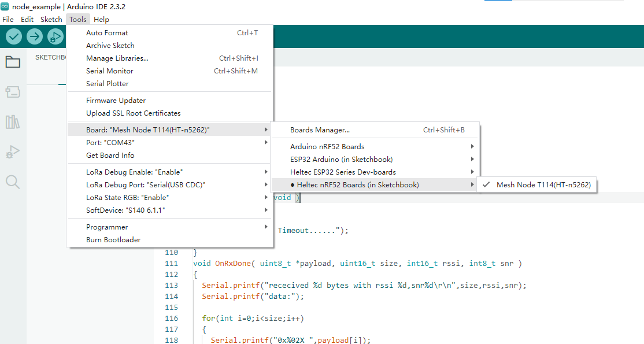The width and height of the screenshot is (644, 344).
Task: Open the Boards Manager sidebar icon
Action: 13,92
